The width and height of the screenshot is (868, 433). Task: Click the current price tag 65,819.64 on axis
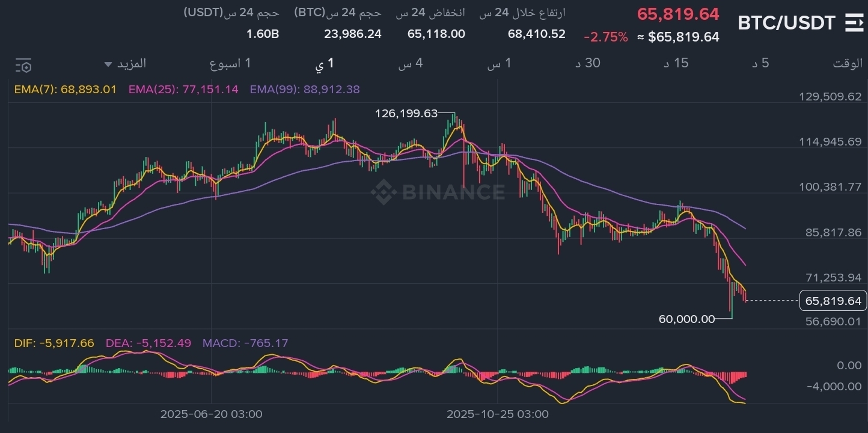click(x=833, y=301)
